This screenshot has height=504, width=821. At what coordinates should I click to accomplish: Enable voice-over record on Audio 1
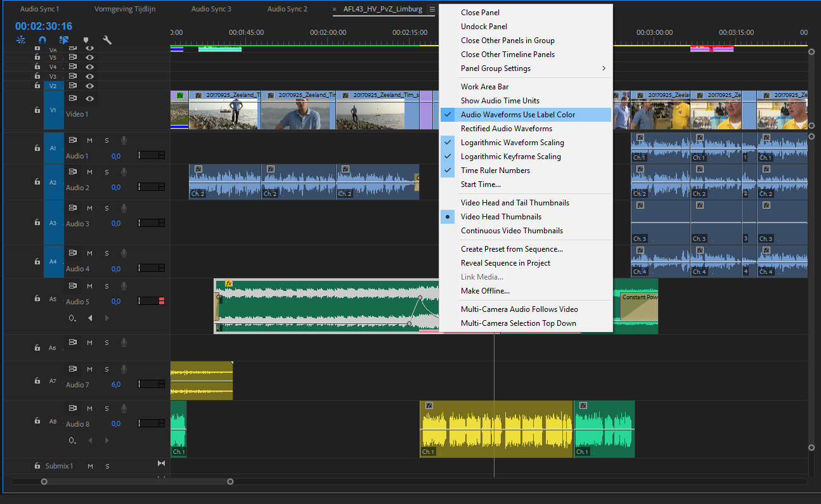click(x=124, y=140)
